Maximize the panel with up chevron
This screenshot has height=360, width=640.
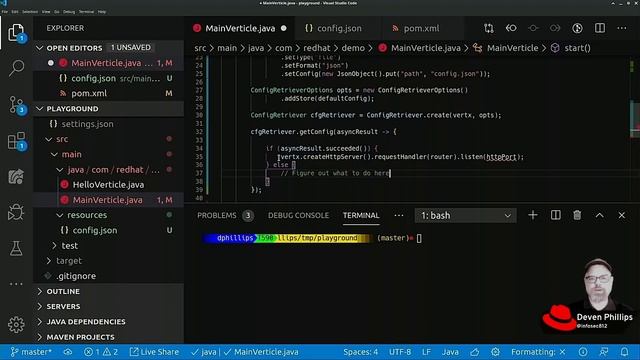point(599,215)
